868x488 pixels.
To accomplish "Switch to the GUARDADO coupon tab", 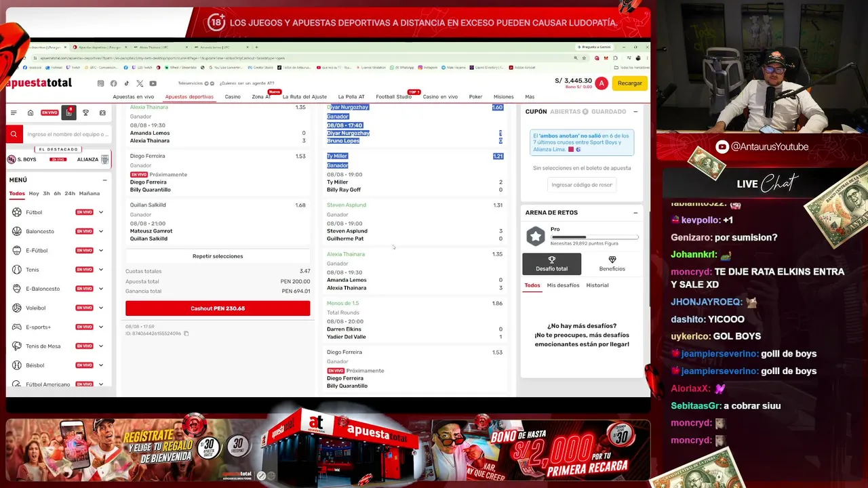I will pos(608,111).
